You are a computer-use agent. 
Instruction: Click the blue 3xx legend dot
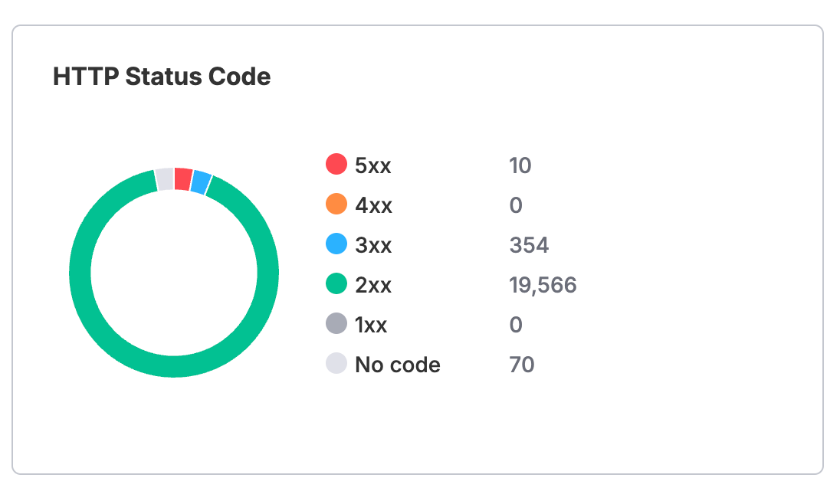pos(336,244)
